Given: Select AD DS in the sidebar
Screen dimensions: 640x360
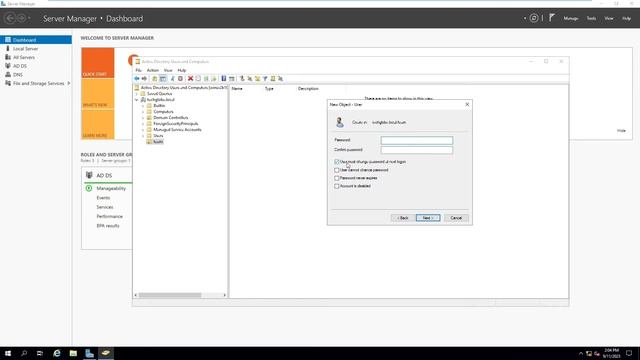Looking at the screenshot, I should tap(20, 66).
